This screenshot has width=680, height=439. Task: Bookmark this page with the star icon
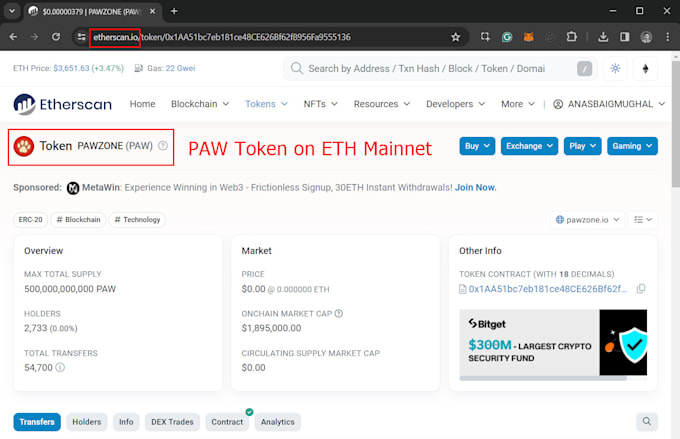455,37
